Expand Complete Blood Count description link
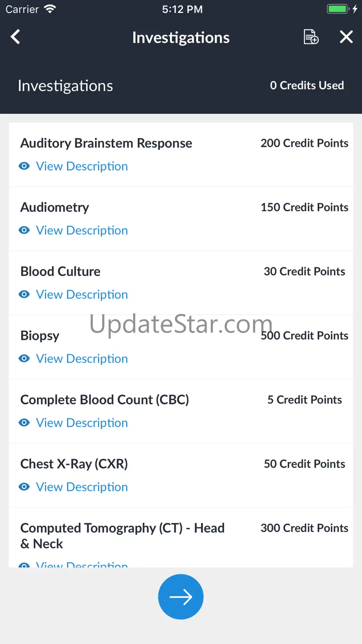 (82, 423)
